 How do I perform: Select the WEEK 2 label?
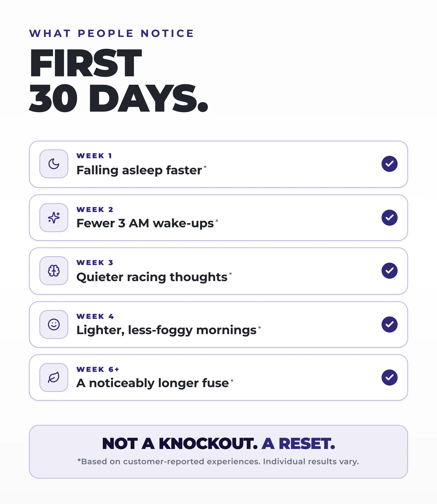(x=95, y=209)
